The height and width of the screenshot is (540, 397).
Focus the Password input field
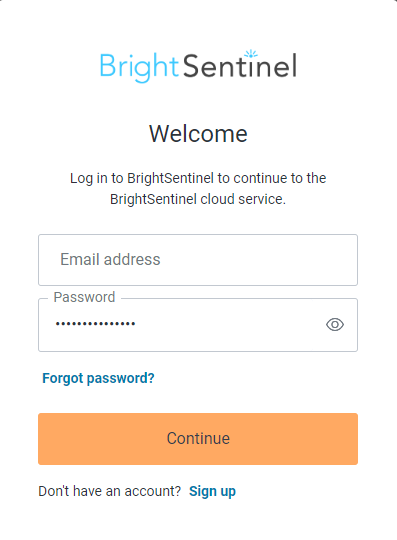pos(198,325)
